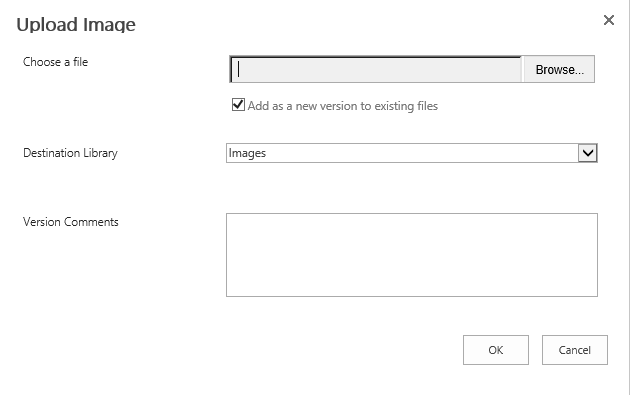This screenshot has height=400, width=631.
Task: Click the Upload Image dialog title
Action: [76, 25]
